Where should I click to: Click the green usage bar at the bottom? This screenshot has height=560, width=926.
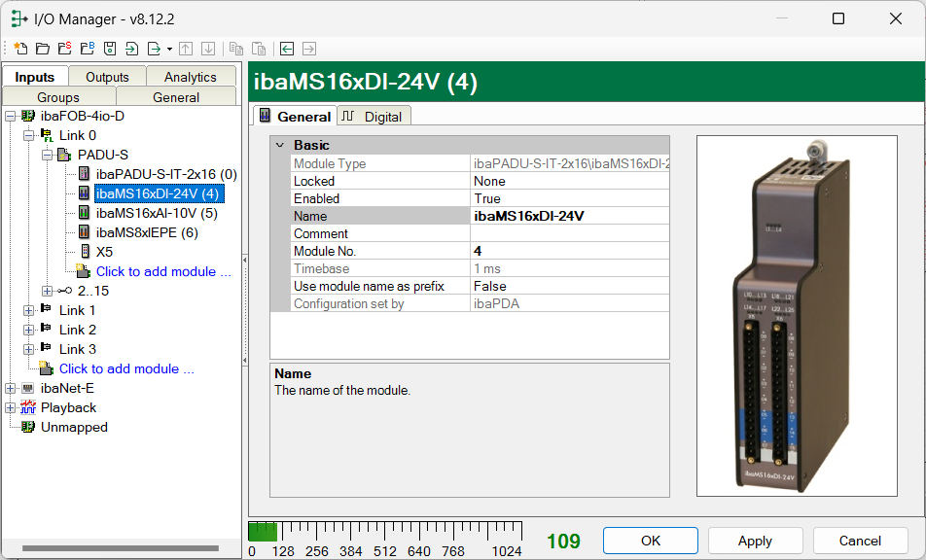click(x=263, y=532)
